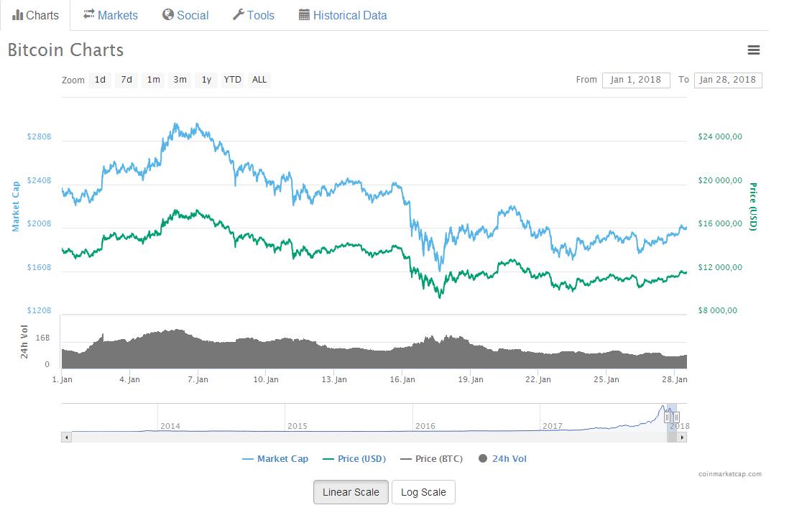Click the calendar icon beside Historical Data
The height and width of the screenshot is (528, 812).
(x=304, y=14)
